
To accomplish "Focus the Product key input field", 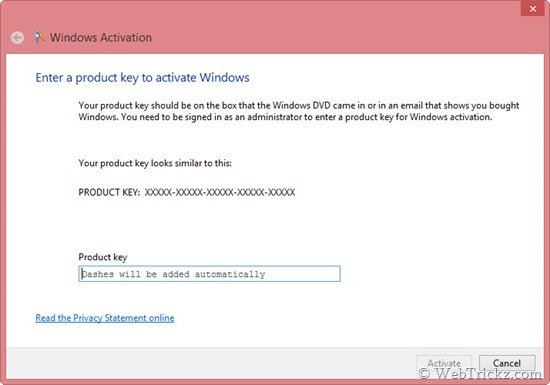I will (209, 274).
